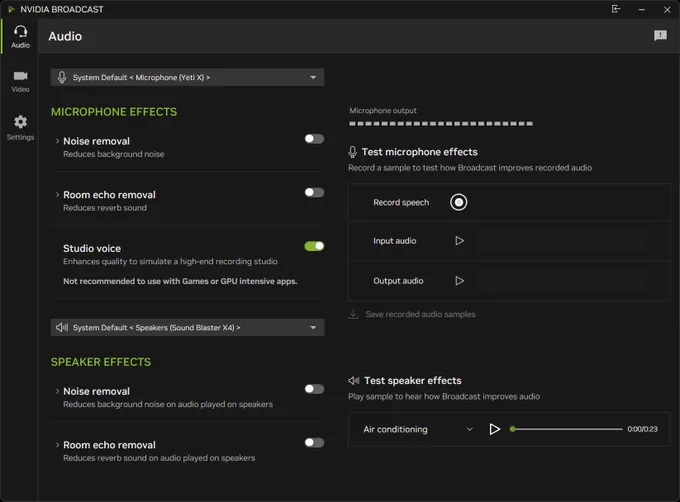
Task: Toggle microphone Noise removal switch
Action: 314,139
